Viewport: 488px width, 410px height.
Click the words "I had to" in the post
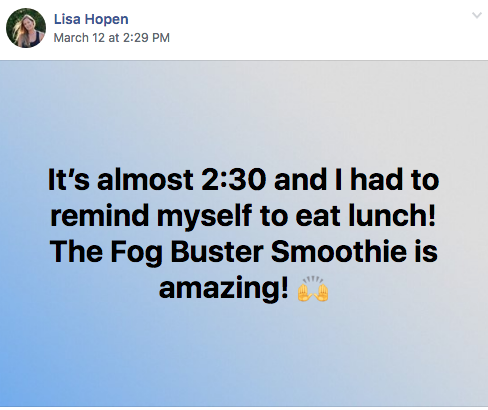pos(387,180)
